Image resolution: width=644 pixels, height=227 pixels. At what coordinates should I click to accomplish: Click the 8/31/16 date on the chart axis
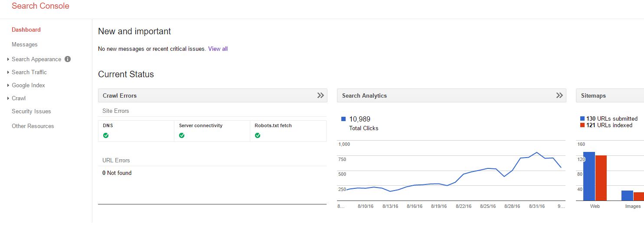(x=537, y=207)
